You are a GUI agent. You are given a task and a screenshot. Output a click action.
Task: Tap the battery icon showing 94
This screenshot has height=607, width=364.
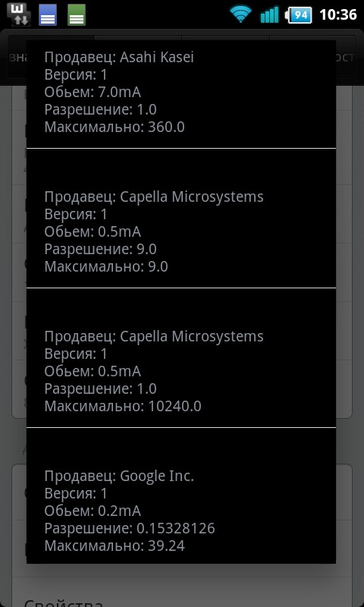tap(298, 15)
